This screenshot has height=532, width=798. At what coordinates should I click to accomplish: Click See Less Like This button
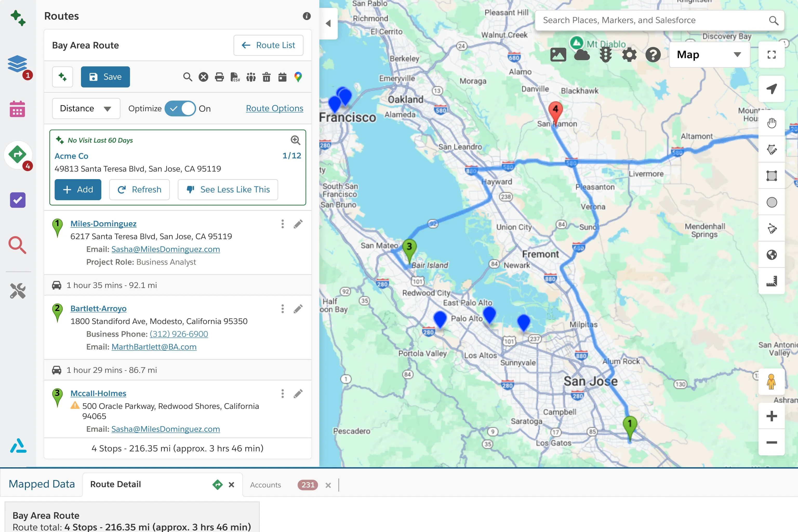(x=228, y=190)
